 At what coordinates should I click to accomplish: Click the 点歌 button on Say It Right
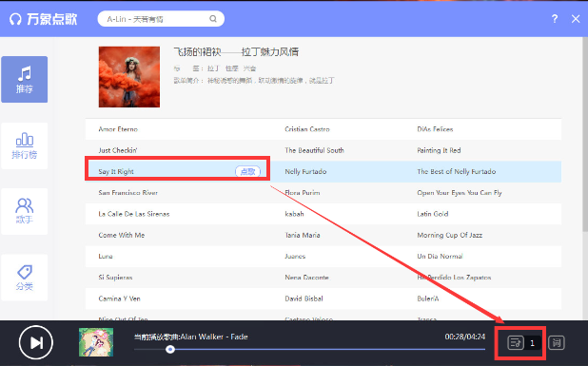tap(247, 171)
